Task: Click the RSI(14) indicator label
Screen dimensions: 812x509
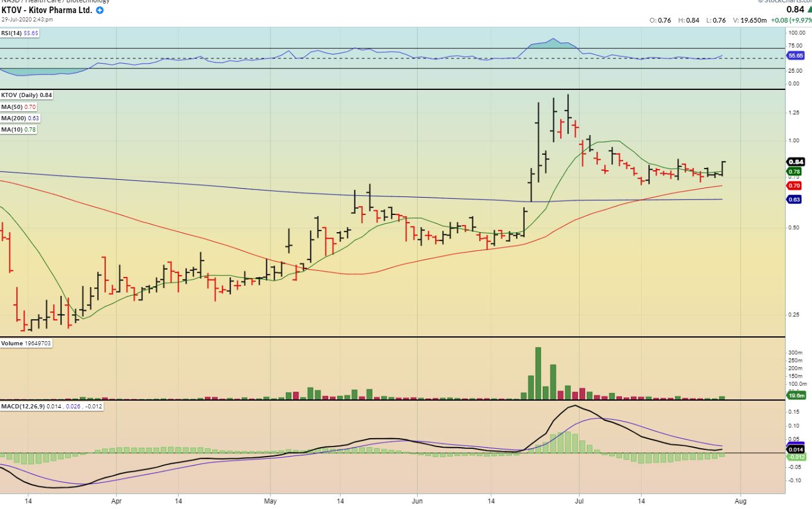Action: point(20,33)
